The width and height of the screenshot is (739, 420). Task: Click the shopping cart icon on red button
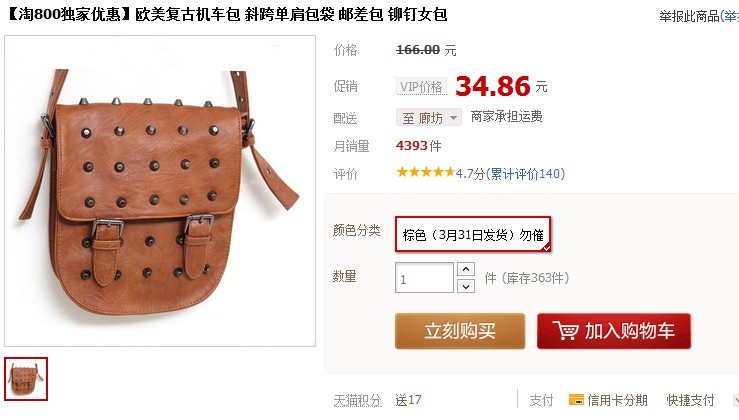pos(566,330)
